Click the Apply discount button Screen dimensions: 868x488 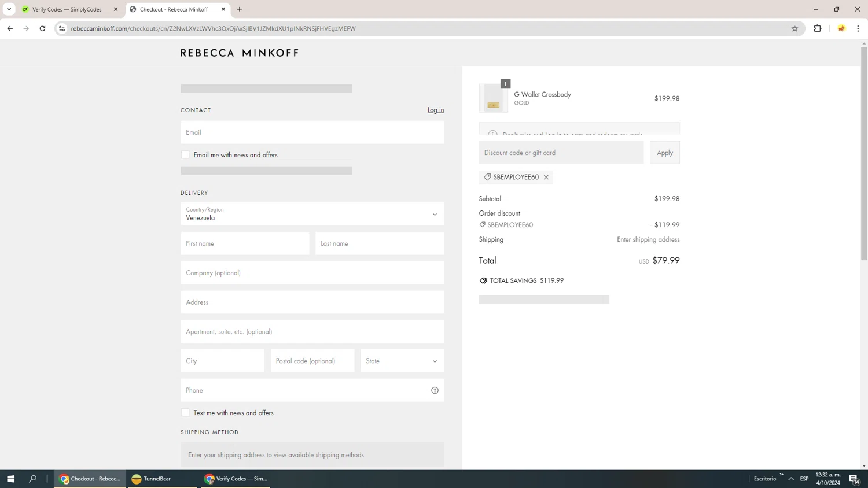coord(665,153)
